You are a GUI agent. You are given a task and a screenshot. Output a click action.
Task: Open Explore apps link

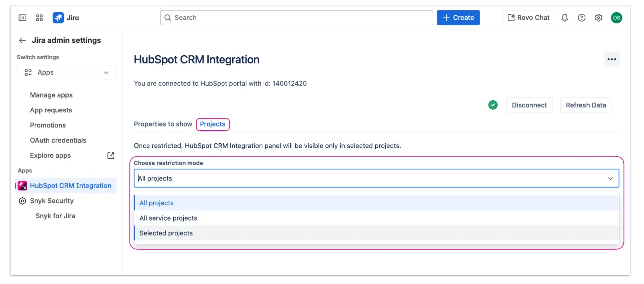pyautogui.click(x=50, y=155)
